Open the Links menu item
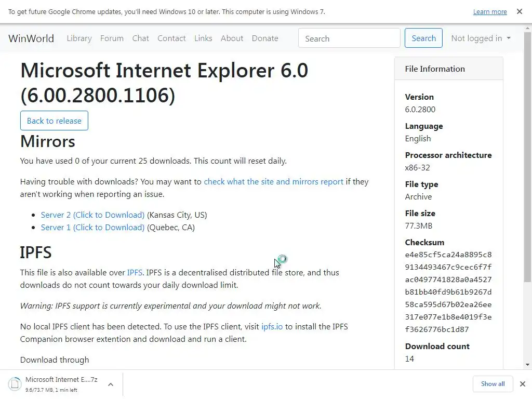The image size is (532, 399). tap(203, 38)
